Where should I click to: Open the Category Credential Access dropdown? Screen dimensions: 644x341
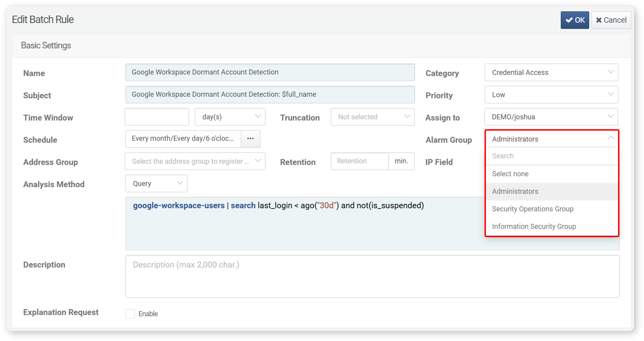click(x=551, y=72)
